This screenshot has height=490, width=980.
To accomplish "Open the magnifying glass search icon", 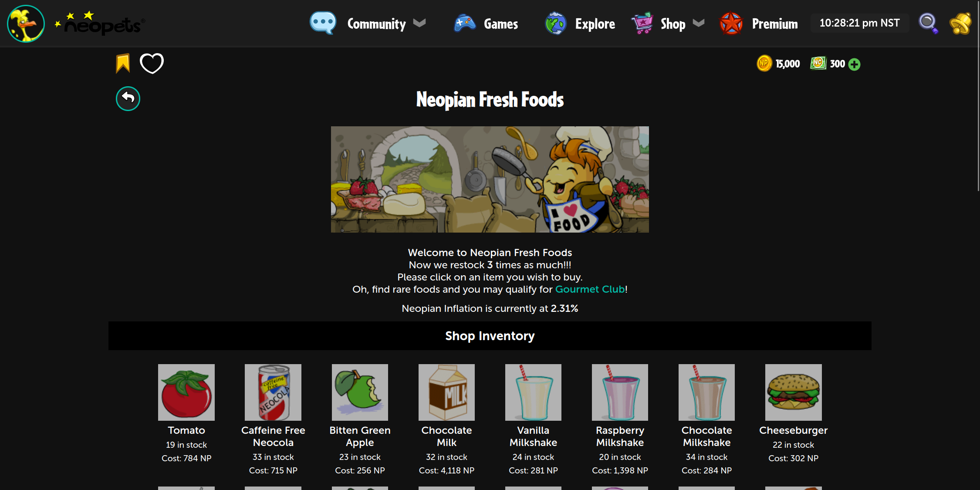I will (928, 23).
